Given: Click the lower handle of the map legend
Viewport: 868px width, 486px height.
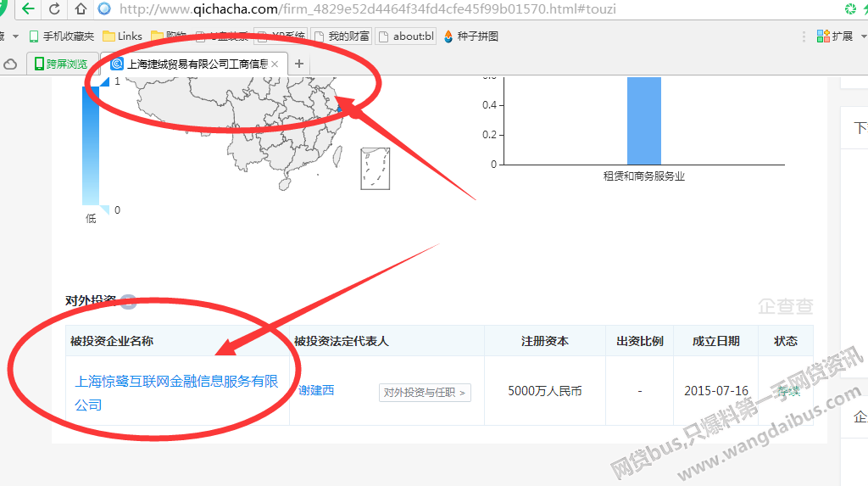Looking at the screenshot, I should click(x=104, y=210).
